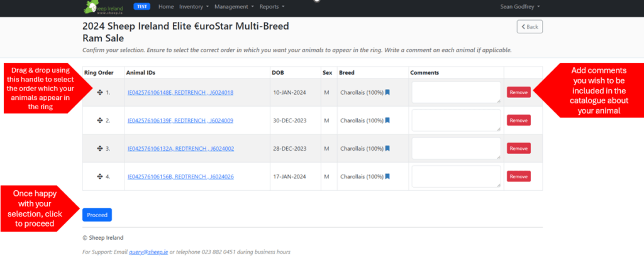Click the © Sheep Ireland footer text
644x258 pixels.
tap(103, 237)
